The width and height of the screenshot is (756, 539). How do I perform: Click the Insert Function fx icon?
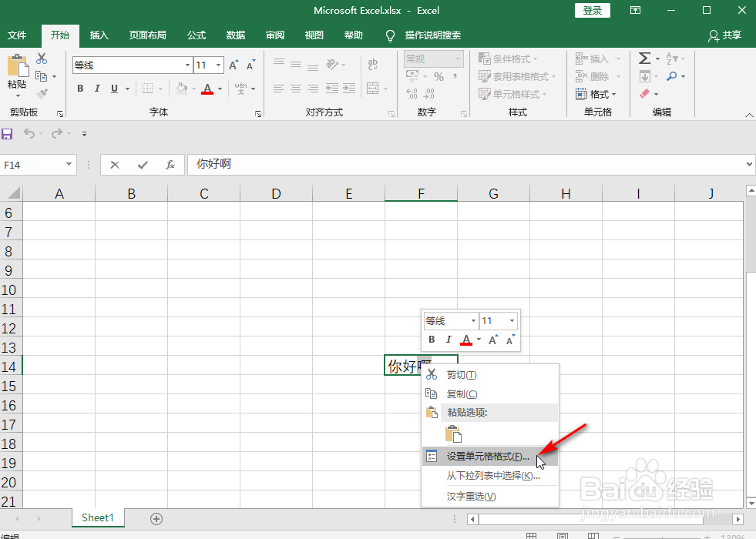pos(170,165)
